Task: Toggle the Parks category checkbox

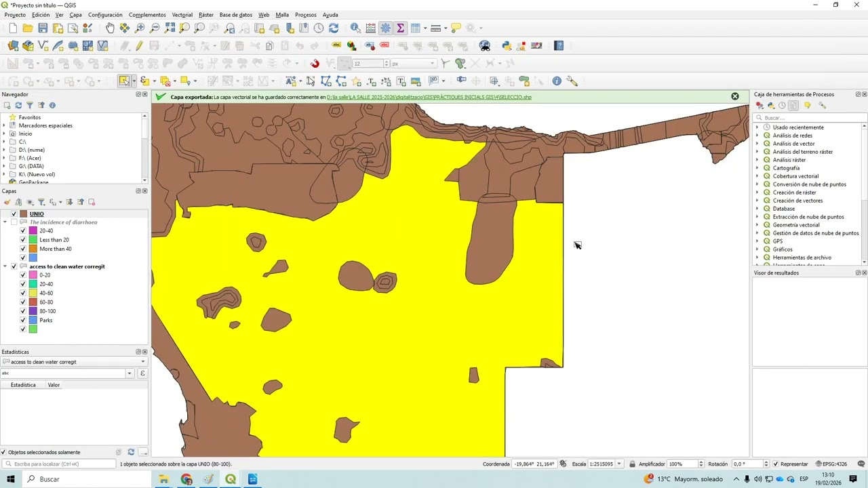Action: [23, 320]
